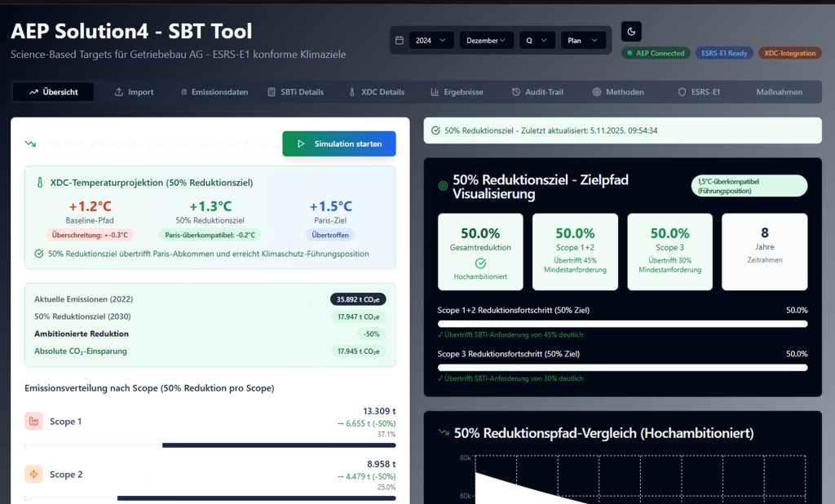Toggle dark mode with the moon icon
This screenshot has width=835, height=504.
coord(633,32)
